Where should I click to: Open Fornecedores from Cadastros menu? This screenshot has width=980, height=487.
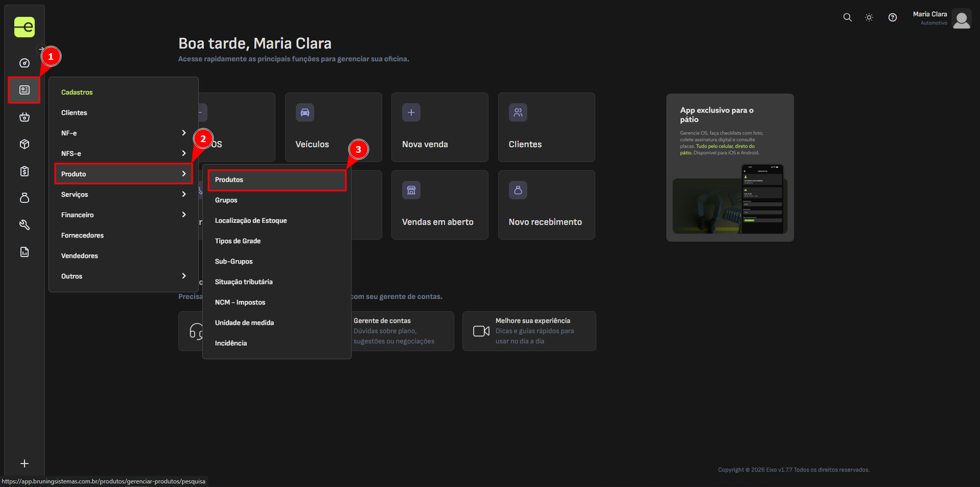coord(82,235)
